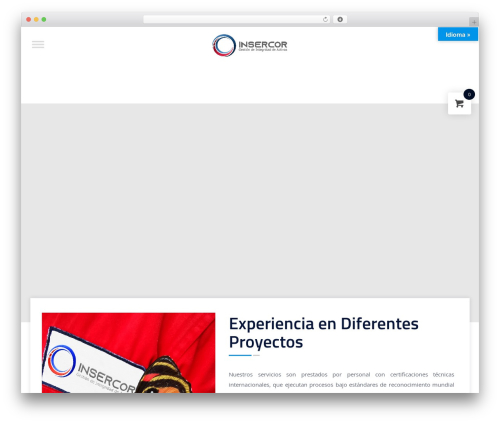Viewport: 500px width, 423px height.
Task: Click the browser extension button beside address bar
Action: [x=340, y=20]
